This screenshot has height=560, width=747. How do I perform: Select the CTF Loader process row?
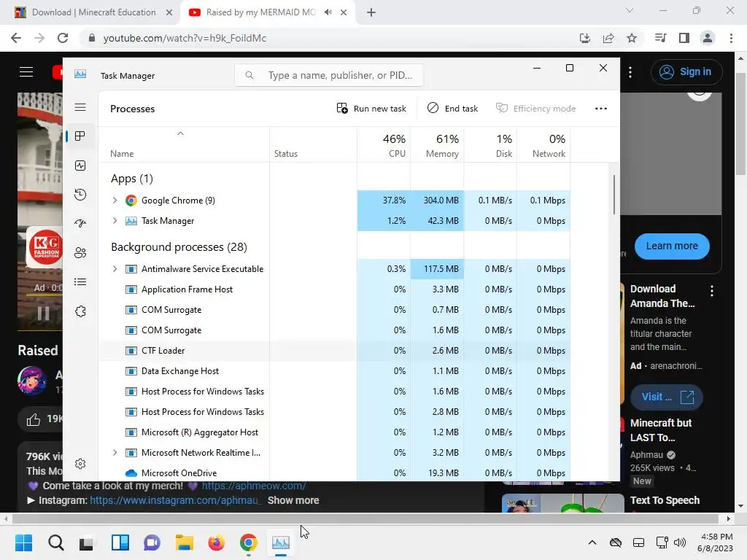334,351
